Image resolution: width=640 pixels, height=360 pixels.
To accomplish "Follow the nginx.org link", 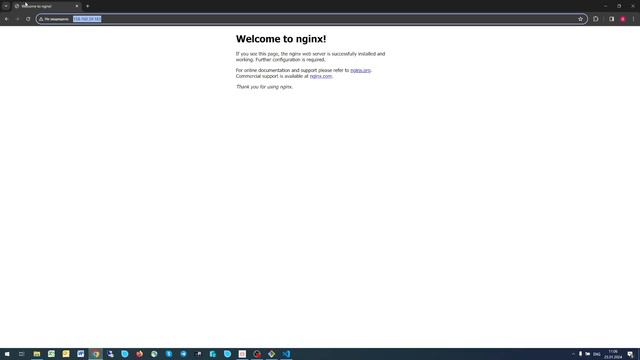I will [x=360, y=70].
